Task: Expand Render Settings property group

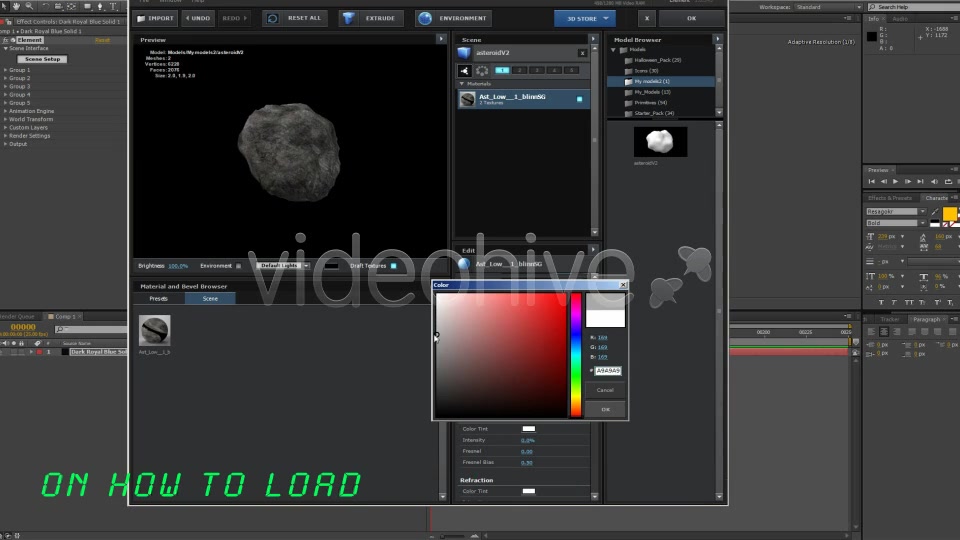Action: pos(6,136)
